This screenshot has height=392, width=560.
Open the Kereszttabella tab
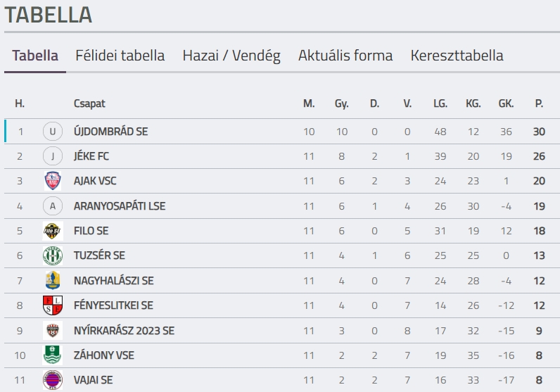tap(457, 56)
